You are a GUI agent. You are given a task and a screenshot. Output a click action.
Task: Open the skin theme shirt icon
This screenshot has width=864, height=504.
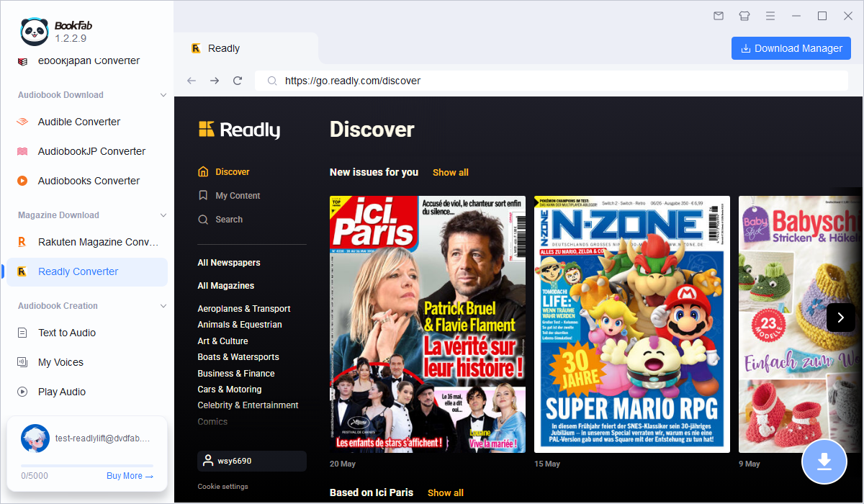pyautogui.click(x=744, y=16)
